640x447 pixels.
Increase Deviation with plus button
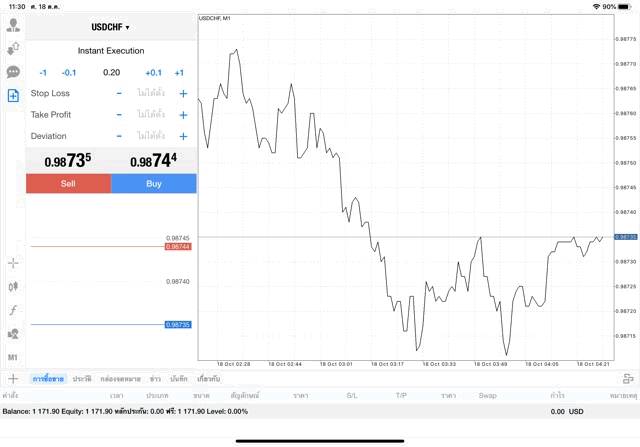click(183, 136)
